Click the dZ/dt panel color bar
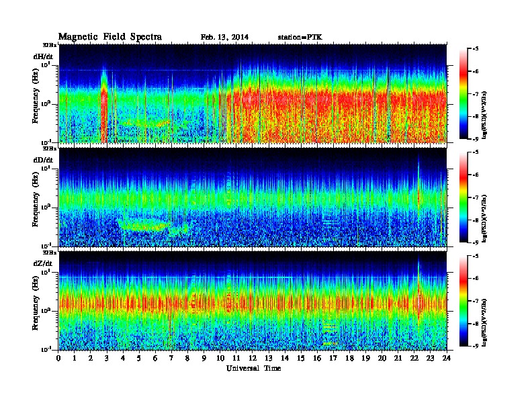 point(463,300)
